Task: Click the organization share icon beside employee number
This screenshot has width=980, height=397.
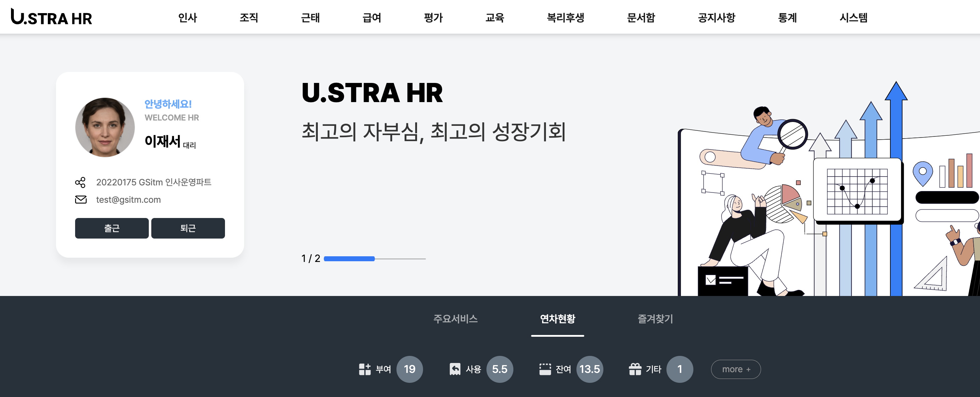Action: (x=81, y=182)
